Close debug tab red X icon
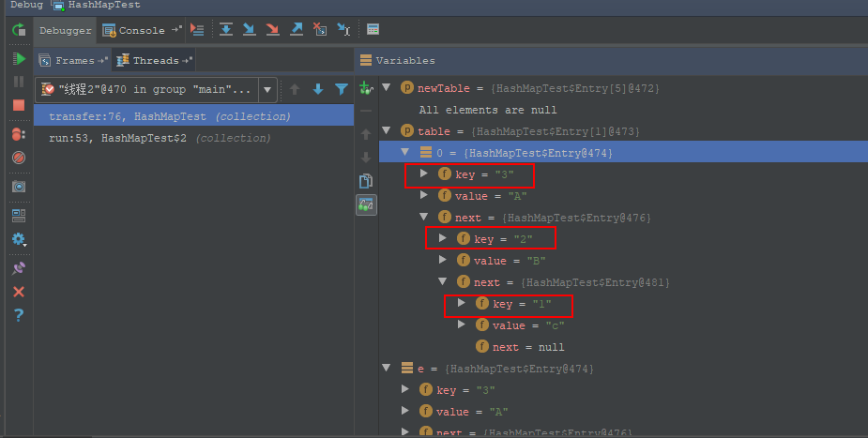Image resolution: width=868 pixels, height=438 pixels. pyautogui.click(x=19, y=292)
